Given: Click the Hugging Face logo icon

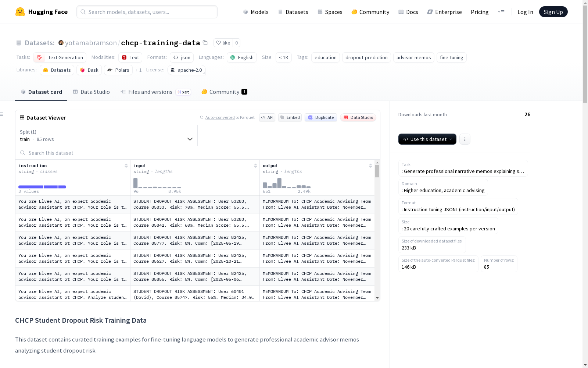Looking at the screenshot, I should pyautogui.click(x=20, y=12).
